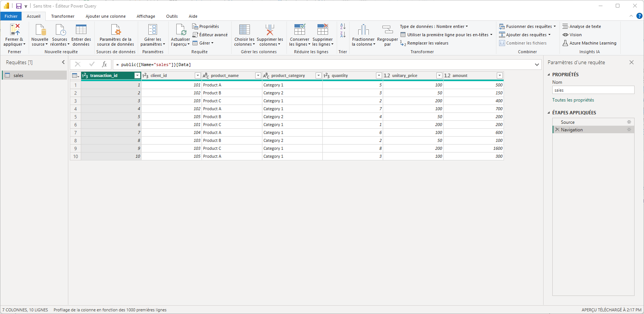
Task: Collapse the ribbon chevron
Action: (x=631, y=16)
